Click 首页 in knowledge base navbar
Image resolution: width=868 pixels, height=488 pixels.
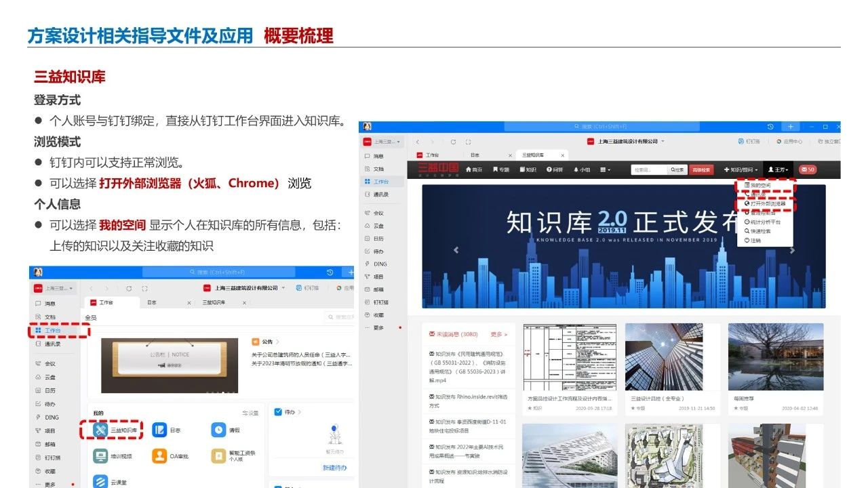click(x=474, y=169)
